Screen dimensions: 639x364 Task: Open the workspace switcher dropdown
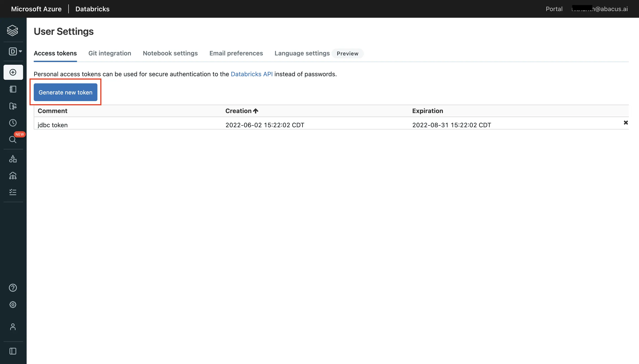pos(14,51)
